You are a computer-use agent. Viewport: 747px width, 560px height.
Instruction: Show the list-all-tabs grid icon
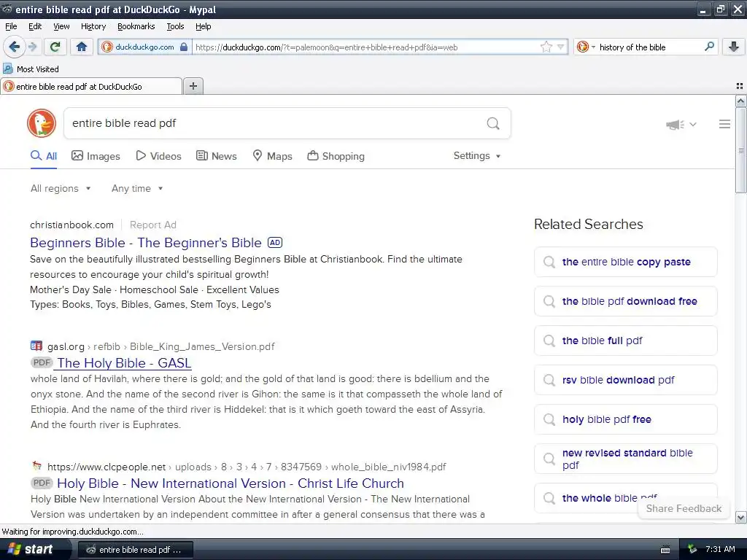tap(740, 86)
